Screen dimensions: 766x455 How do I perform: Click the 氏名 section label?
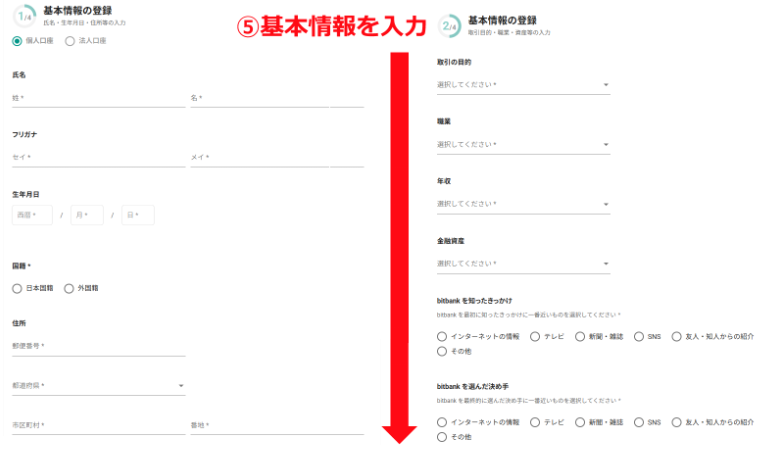19,75
